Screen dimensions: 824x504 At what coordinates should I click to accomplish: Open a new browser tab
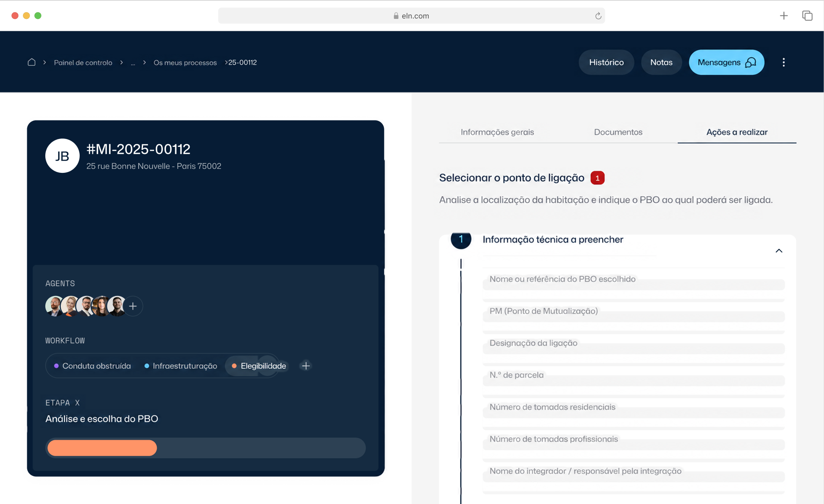click(784, 16)
